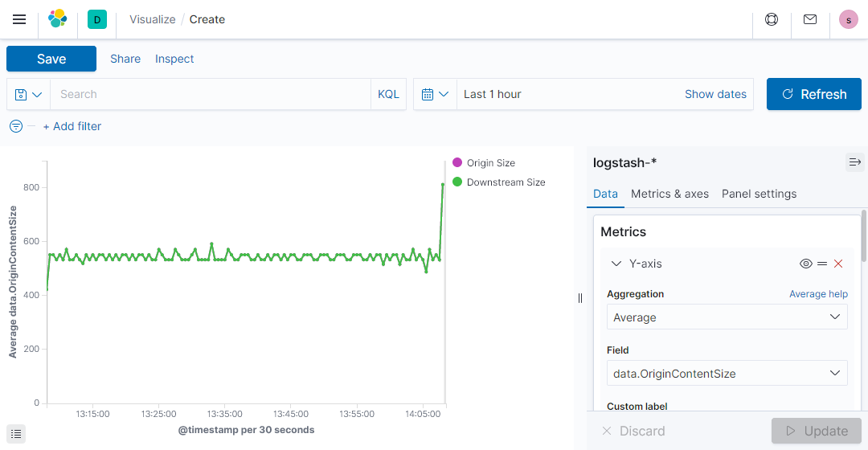Open the Aggregation dropdown
Screen dimensions: 868x450
[727, 317]
